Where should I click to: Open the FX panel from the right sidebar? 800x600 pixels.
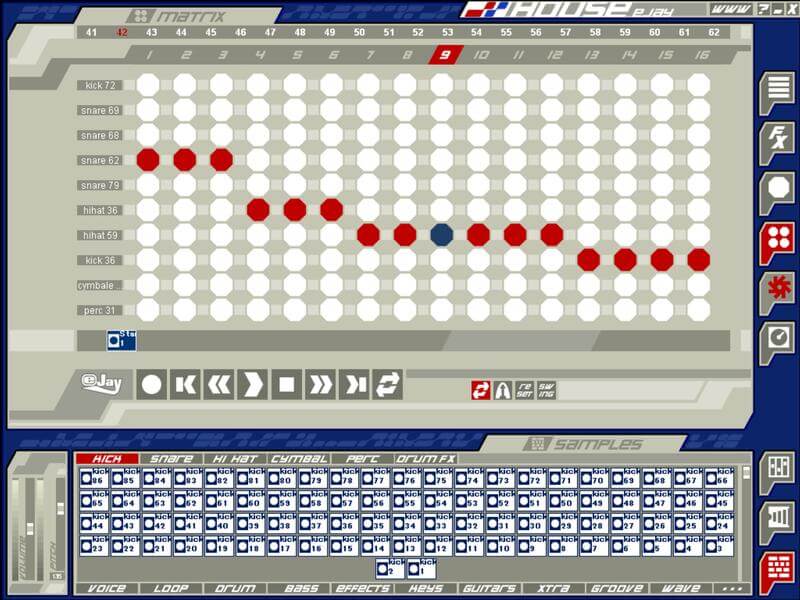pyautogui.click(x=775, y=139)
